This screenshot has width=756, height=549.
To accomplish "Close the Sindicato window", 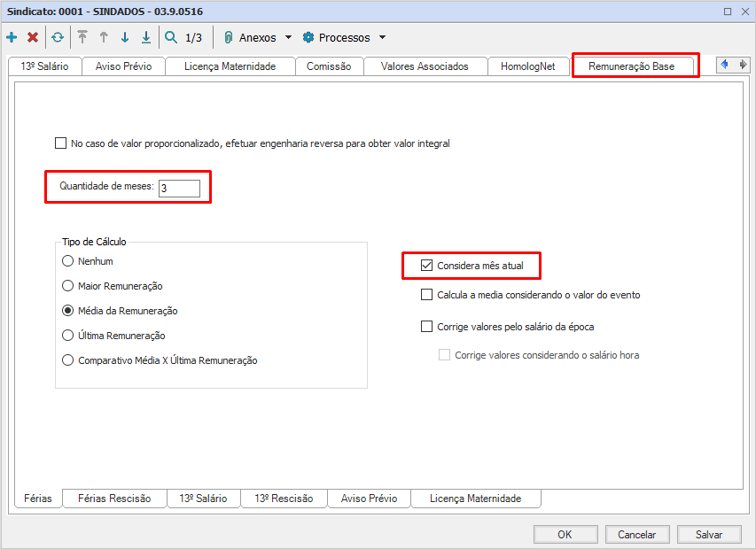I will pos(744,12).
